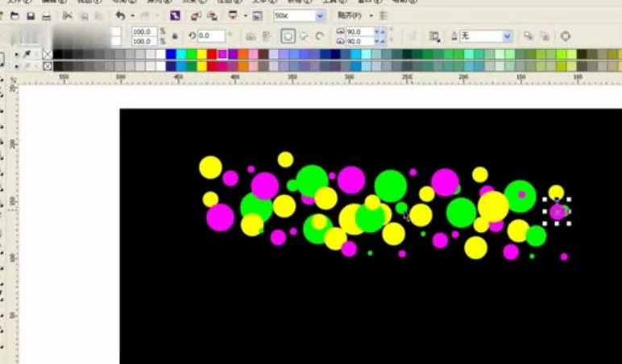Image resolution: width=622 pixels, height=364 pixels.
Task: Print the drawing using the printer icon
Action: [47, 16]
